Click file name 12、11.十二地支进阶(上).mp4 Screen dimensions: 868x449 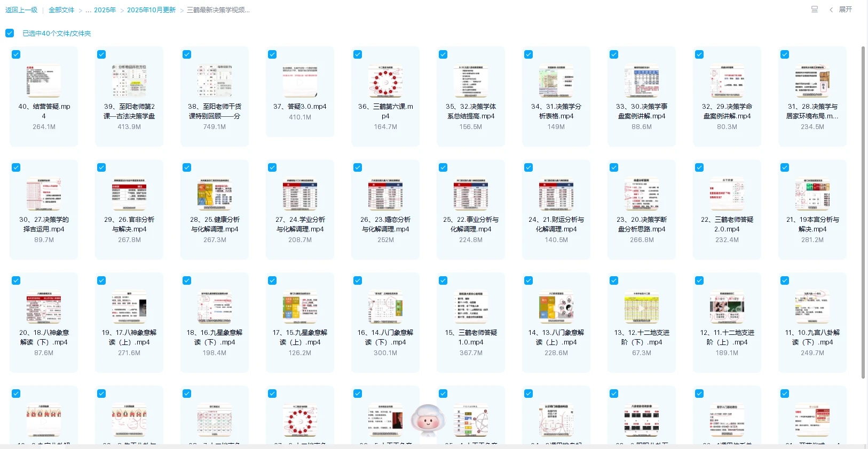coord(727,337)
